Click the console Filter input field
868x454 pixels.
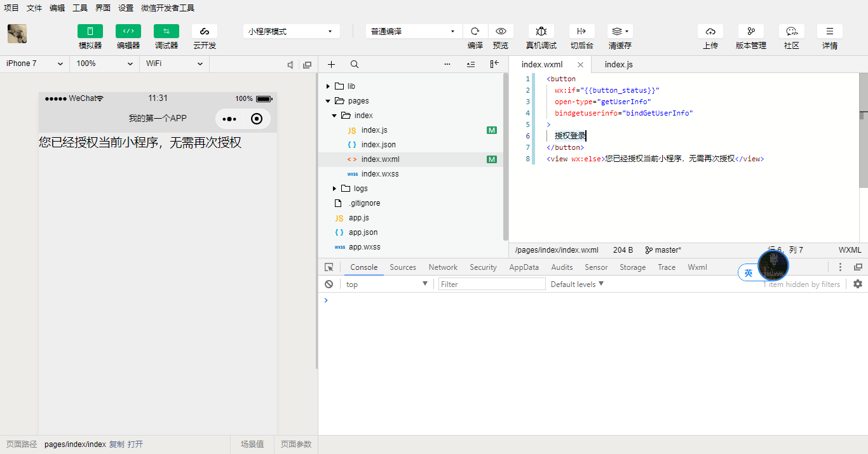point(492,284)
